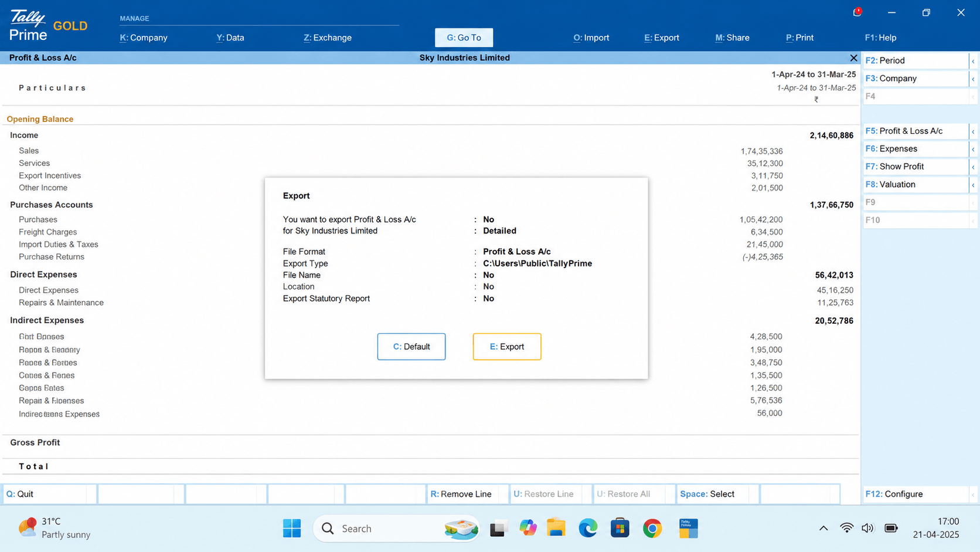Expand the chevron beside F12: Configure
This screenshot has width=980, height=552.
(973, 495)
